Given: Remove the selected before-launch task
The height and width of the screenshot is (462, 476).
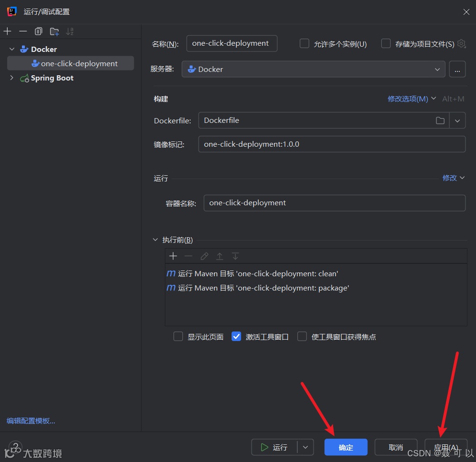Looking at the screenshot, I should (x=189, y=256).
